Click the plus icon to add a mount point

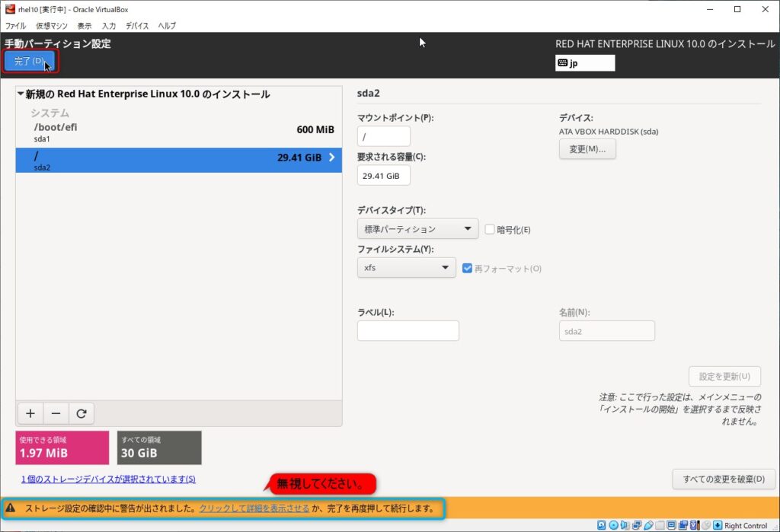tap(30, 413)
